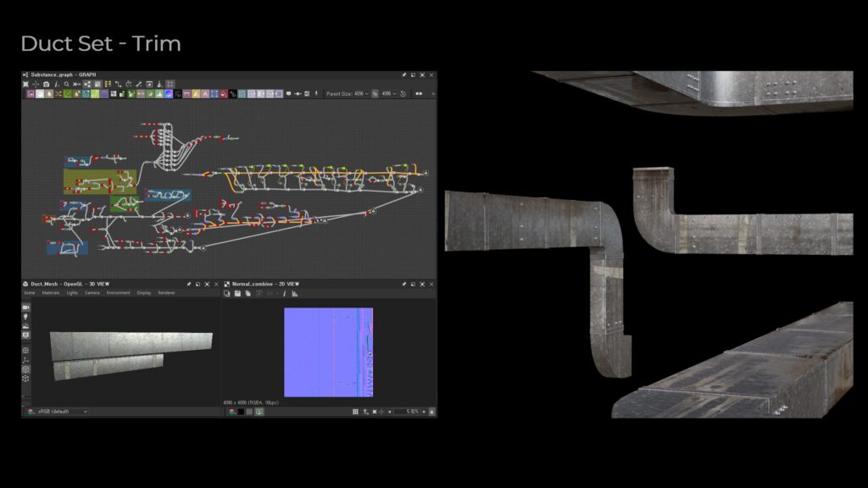Open the first Parent Size 4096 dropdown
The width and height of the screenshot is (868, 488).
coord(362,93)
